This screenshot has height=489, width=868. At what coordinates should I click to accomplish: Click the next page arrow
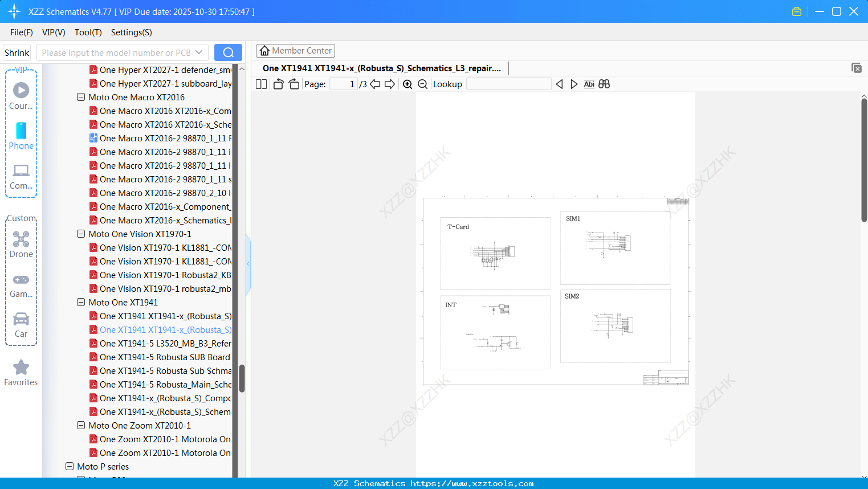click(390, 84)
